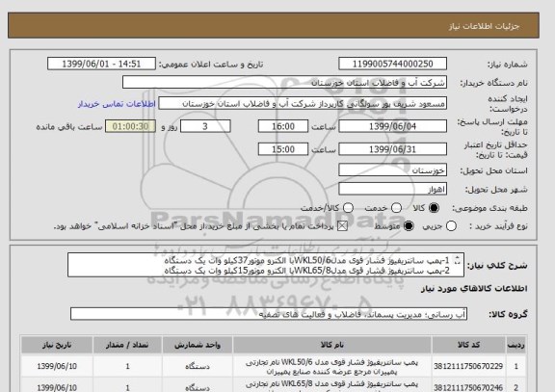Click the need number field 1199005744000250

(x=392, y=64)
